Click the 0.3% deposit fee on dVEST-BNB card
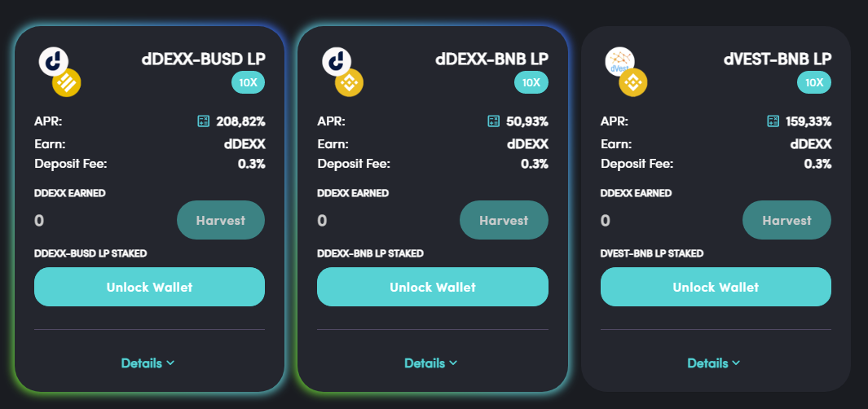 coord(818,164)
